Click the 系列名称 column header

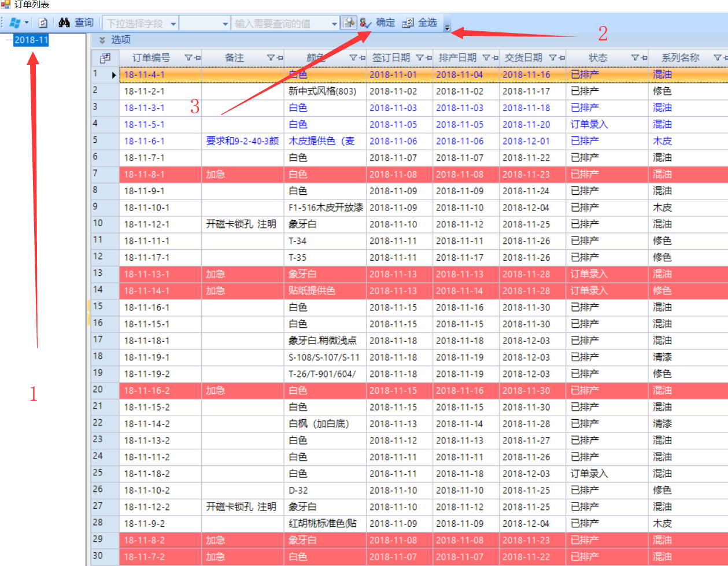tap(680, 58)
